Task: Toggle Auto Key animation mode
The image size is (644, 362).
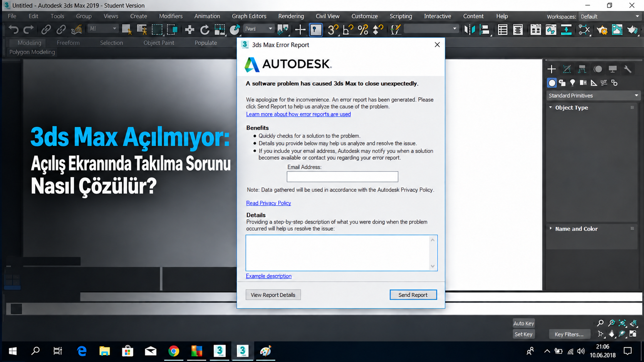Action: point(523,324)
